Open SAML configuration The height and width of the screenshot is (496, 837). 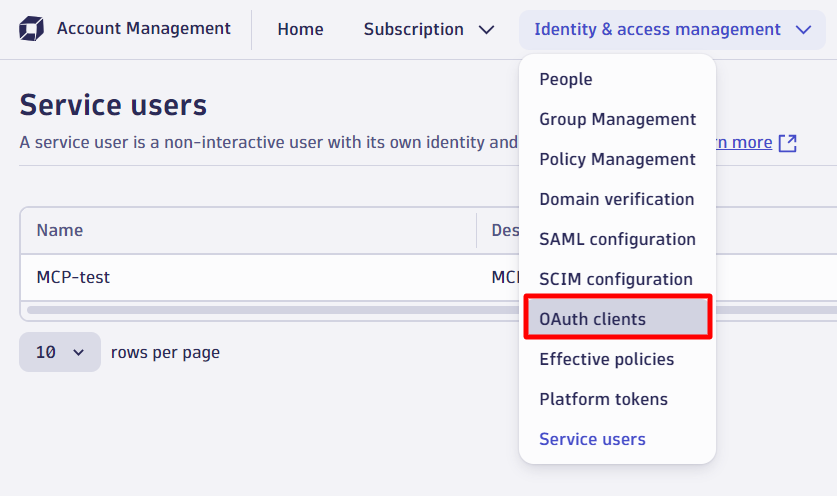[x=617, y=239]
